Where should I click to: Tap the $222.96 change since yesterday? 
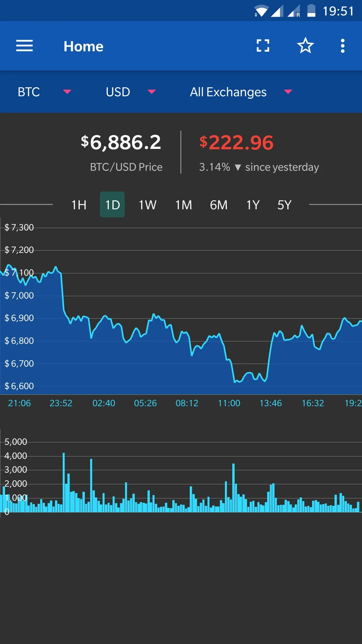[236, 143]
